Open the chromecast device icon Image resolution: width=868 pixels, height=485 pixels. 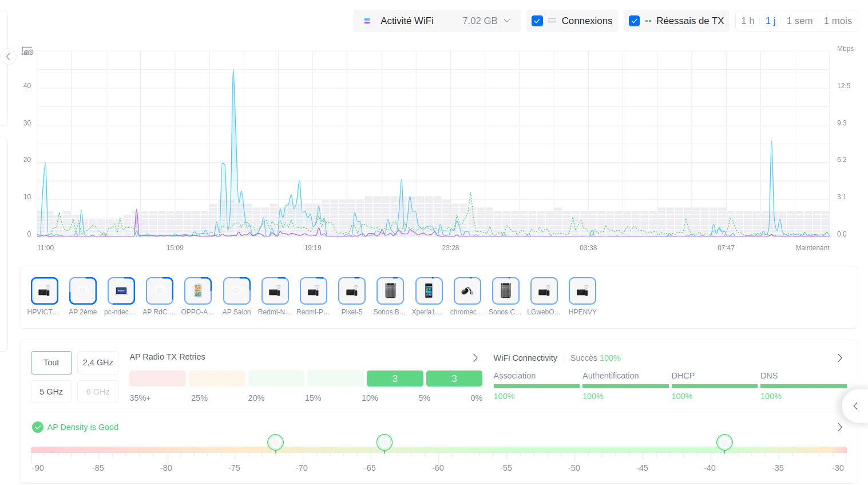click(467, 290)
